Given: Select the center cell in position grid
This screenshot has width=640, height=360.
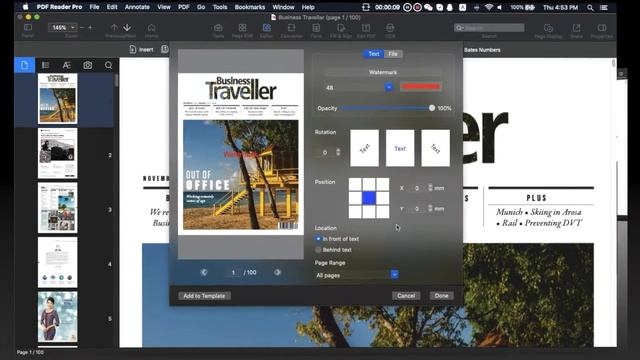Looking at the screenshot, I should coord(369,198).
